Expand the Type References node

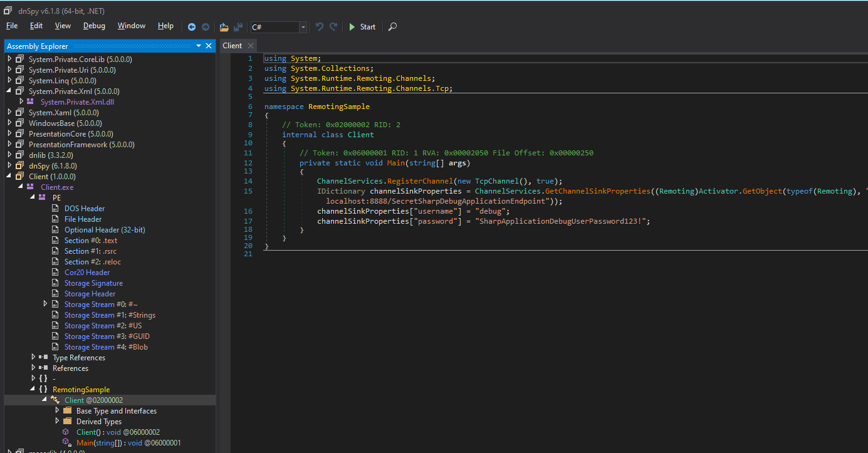coord(34,357)
